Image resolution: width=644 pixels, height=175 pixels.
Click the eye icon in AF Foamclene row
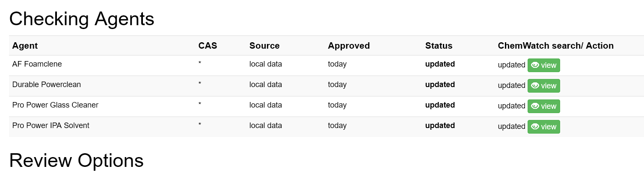[x=535, y=65]
